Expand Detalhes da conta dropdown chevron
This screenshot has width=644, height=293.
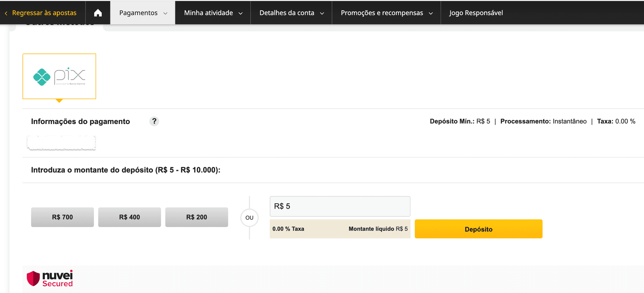coord(322,13)
